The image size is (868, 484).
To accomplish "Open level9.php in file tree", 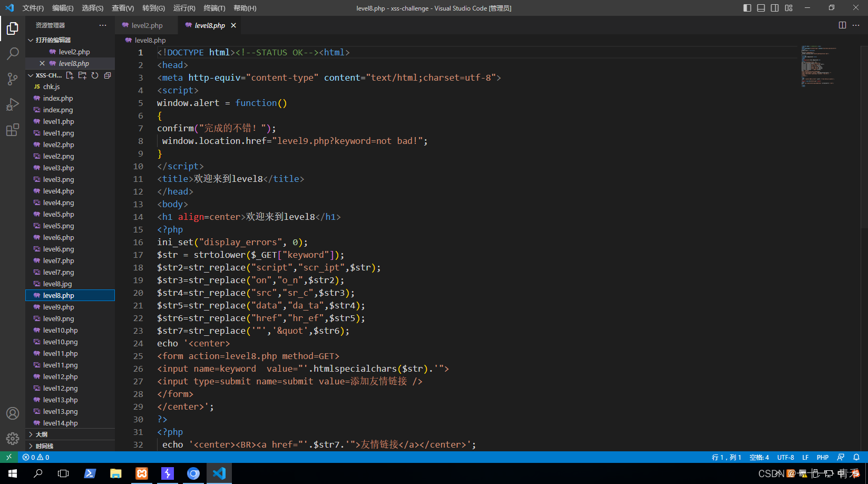I will (x=70, y=307).
